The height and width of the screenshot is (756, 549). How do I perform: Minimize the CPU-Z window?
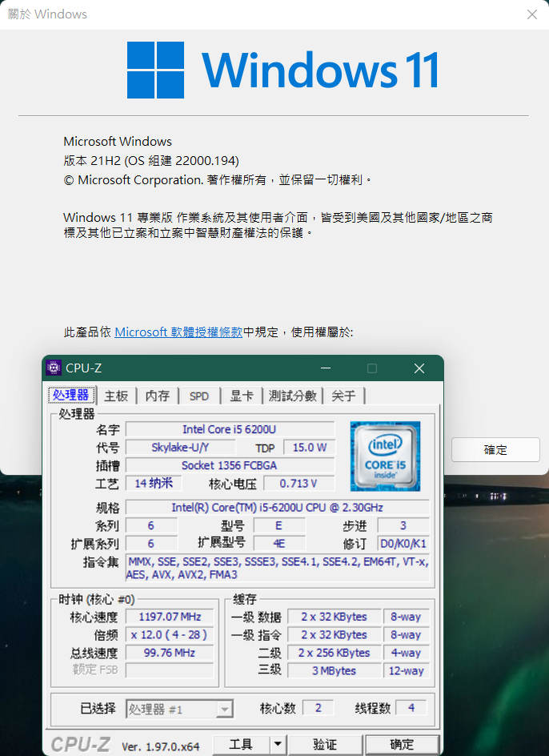(x=326, y=368)
